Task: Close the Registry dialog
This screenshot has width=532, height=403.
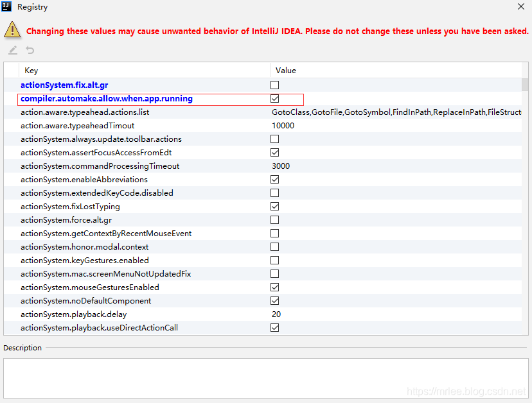Action: pos(521,7)
